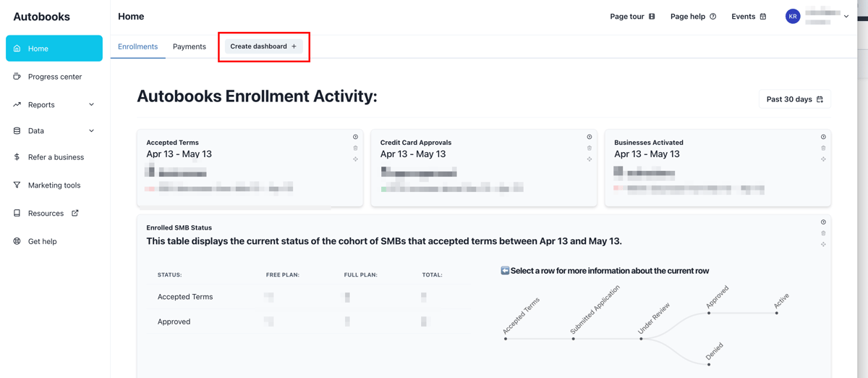Click the Progress center cup icon

click(17, 76)
